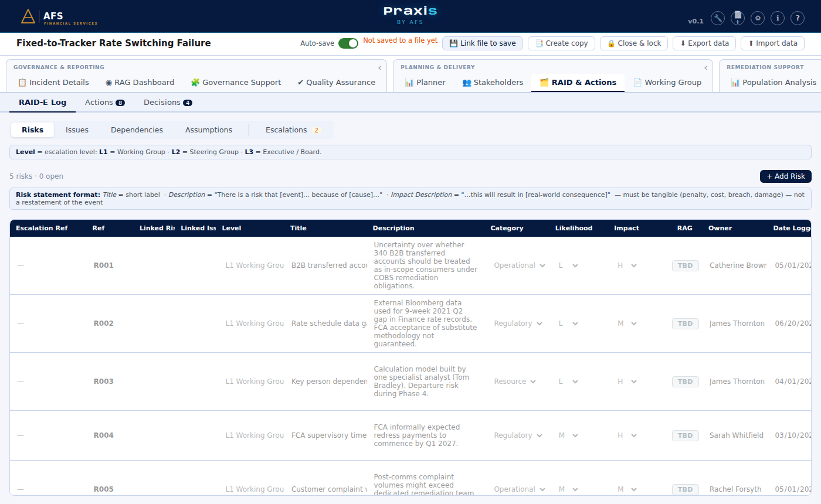Viewport: 821px width, 504px height.
Task: Open Likelihood dropdown for risk R004
Action: pos(568,435)
